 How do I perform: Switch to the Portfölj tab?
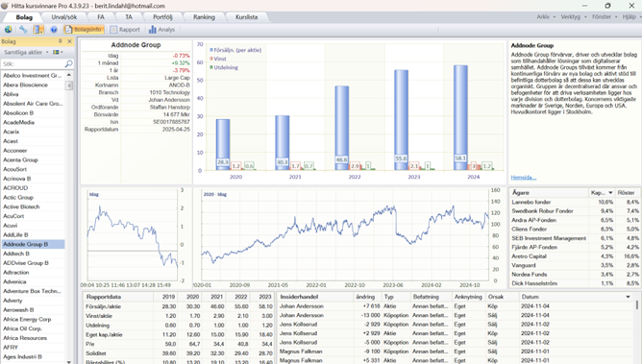(x=162, y=17)
